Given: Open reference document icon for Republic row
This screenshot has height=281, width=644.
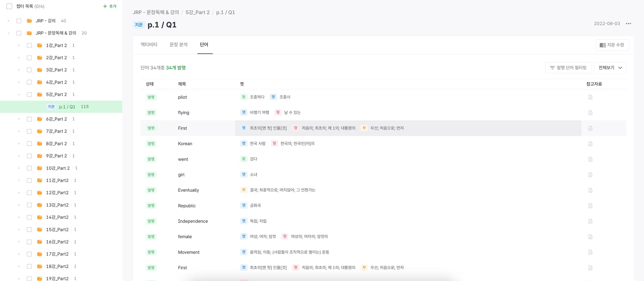Looking at the screenshot, I should (590, 206).
